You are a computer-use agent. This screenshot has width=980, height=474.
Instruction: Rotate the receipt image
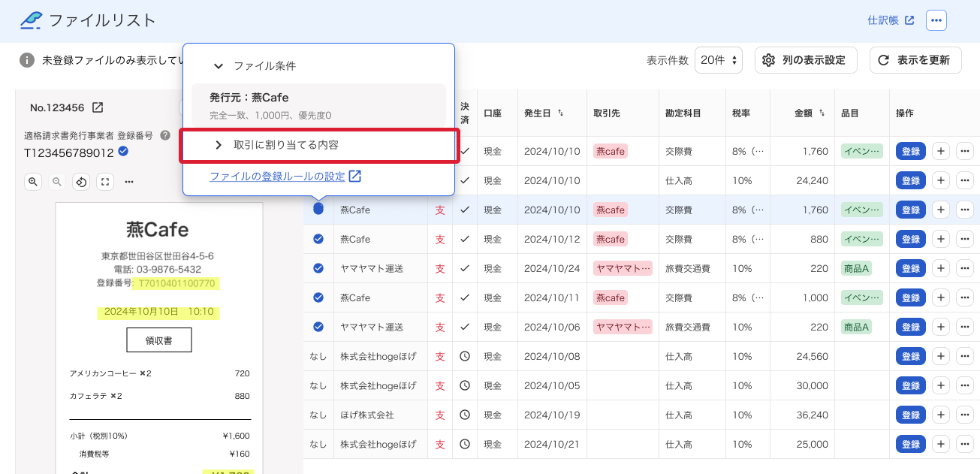click(x=81, y=181)
